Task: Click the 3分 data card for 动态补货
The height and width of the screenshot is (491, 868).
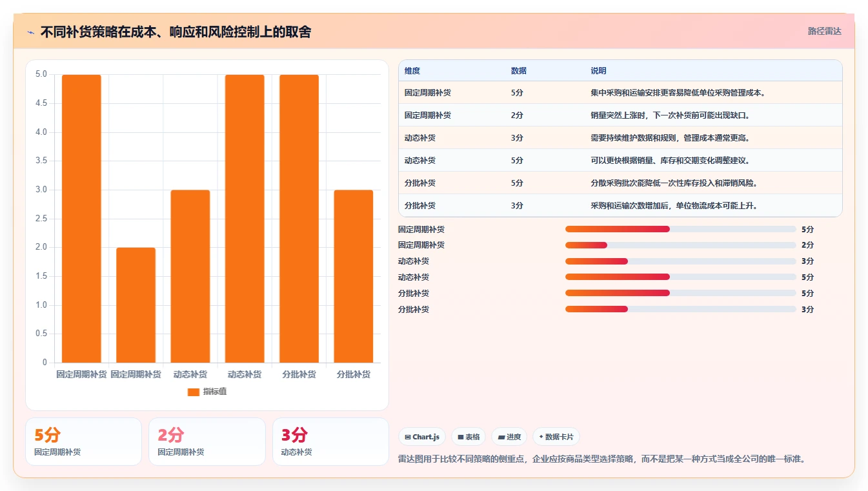Action: tap(330, 441)
